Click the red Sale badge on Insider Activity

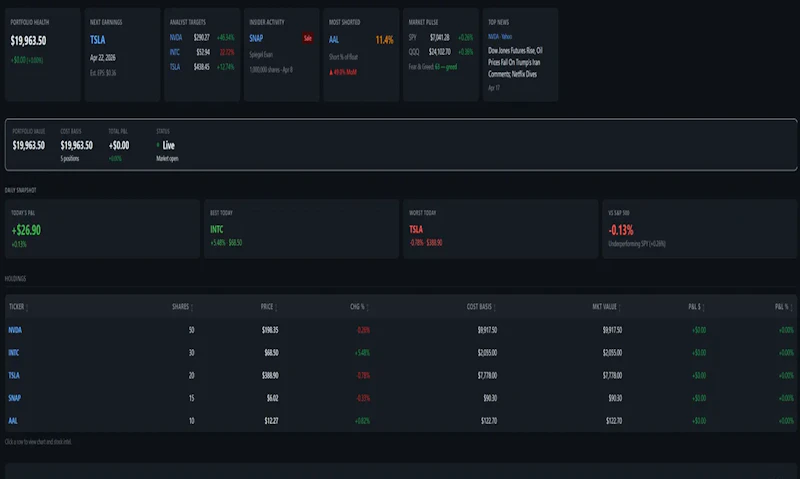(x=308, y=38)
